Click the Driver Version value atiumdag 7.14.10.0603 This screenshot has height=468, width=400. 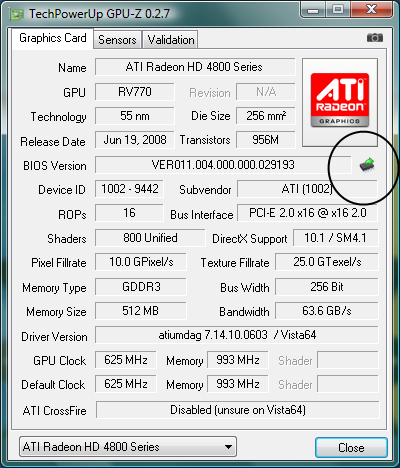click(x=237, y=335)
